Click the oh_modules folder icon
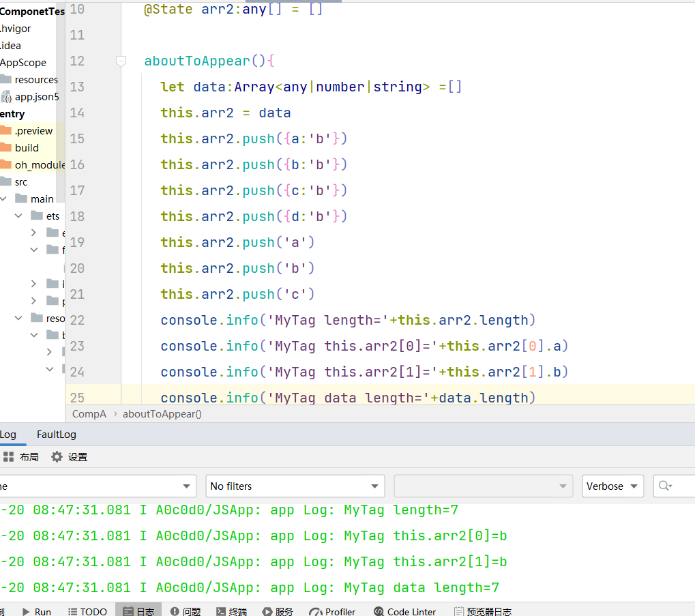The width and height of the screenshot is (695, 616). [5, 164]
